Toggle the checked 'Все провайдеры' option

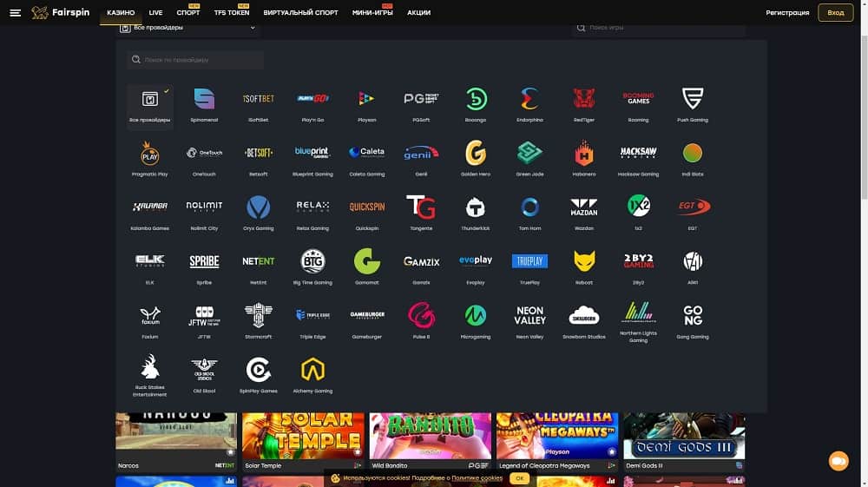(149, 104)
